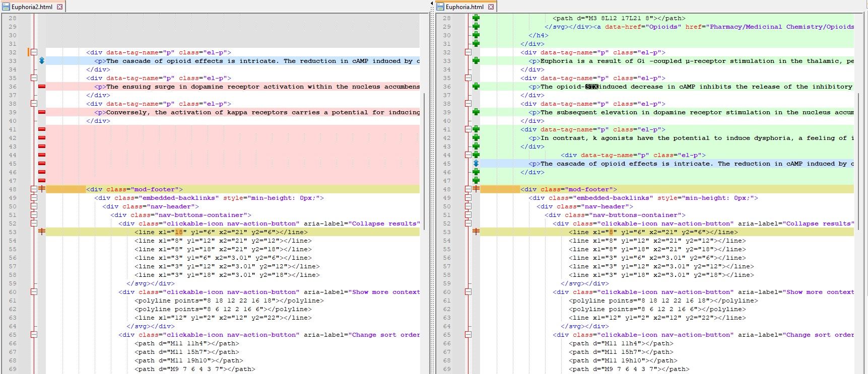Click red removed marker on left line 39

[42, 112]
